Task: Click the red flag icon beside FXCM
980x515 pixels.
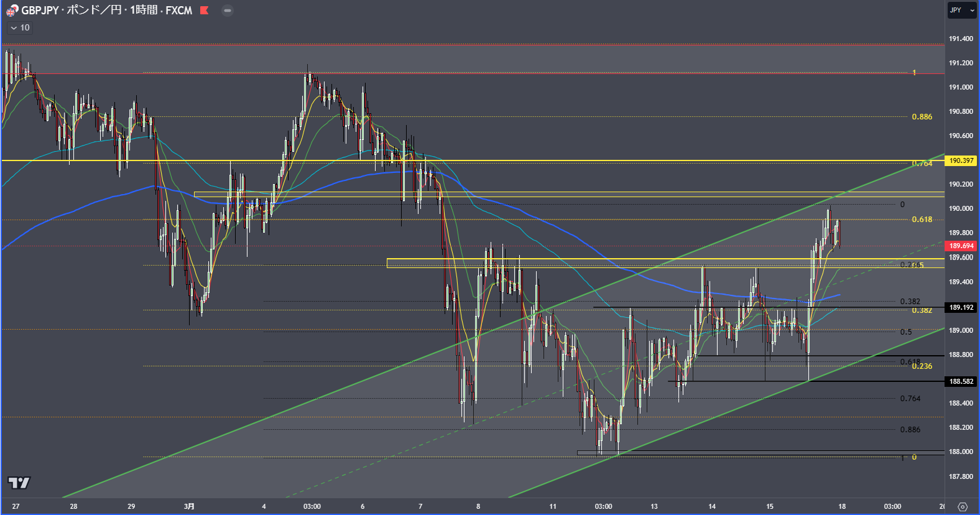Action: tap(204, 11)
